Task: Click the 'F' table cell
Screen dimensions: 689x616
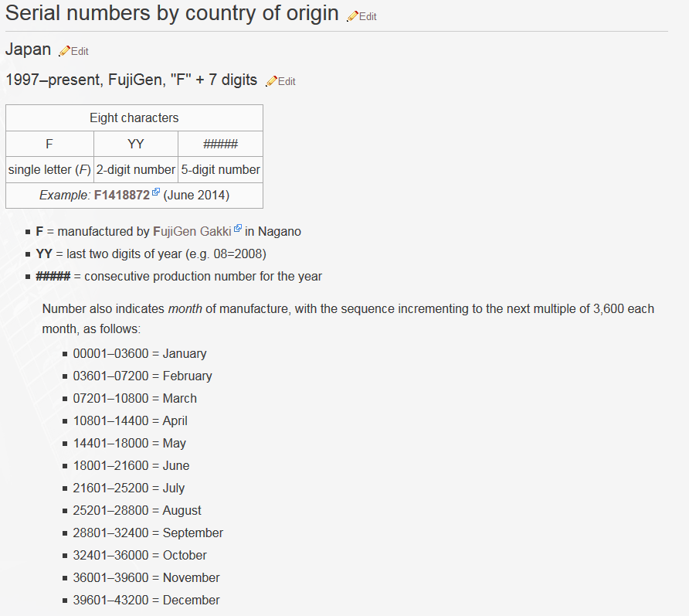Action: point(49,144)
